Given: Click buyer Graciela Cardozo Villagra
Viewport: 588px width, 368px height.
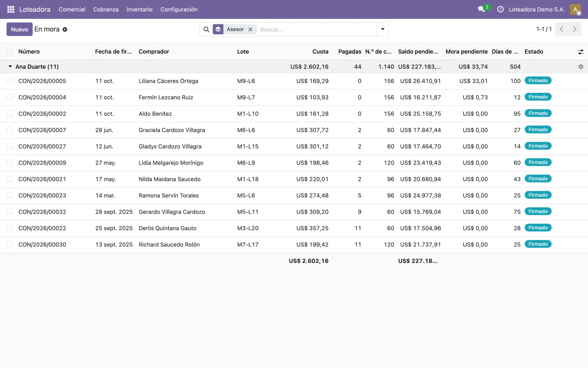Looking at the screenshot, I should [172, 130].
